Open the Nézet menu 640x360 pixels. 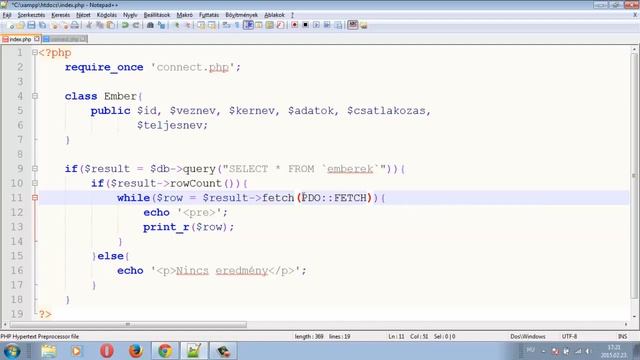[83, 15]
